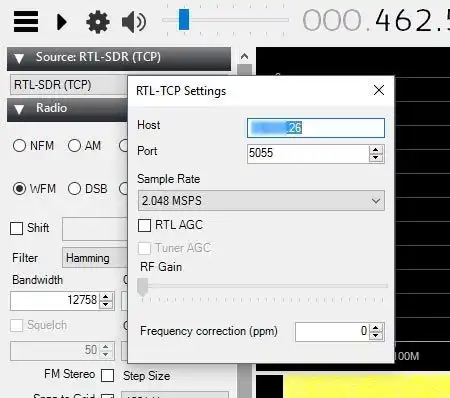Increase the Port value with up arrow

(x=376, y=150)
